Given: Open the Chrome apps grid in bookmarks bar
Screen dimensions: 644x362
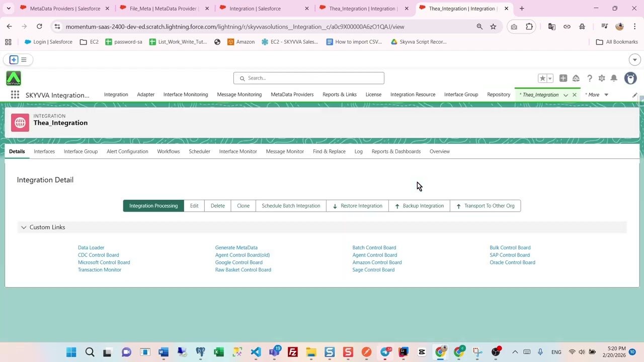Looking at the screenshot, I should (8, 42).
